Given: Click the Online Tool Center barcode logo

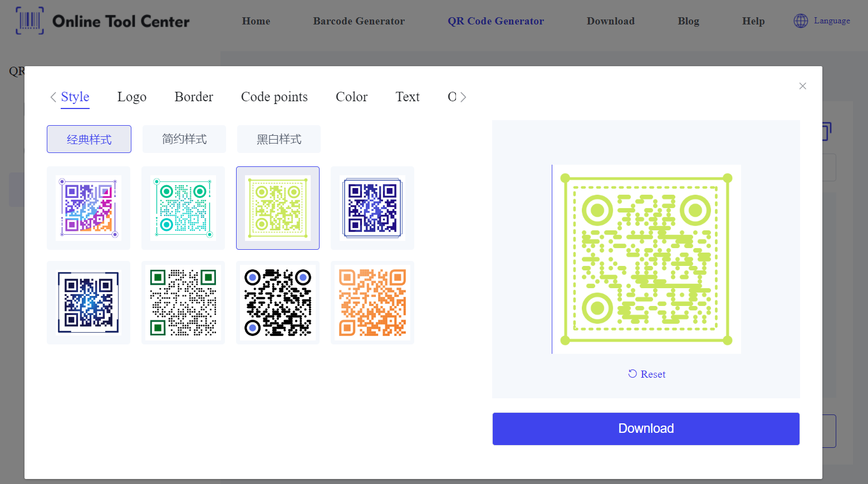Looking at the screenshot, I should click(x=30, y=21).
